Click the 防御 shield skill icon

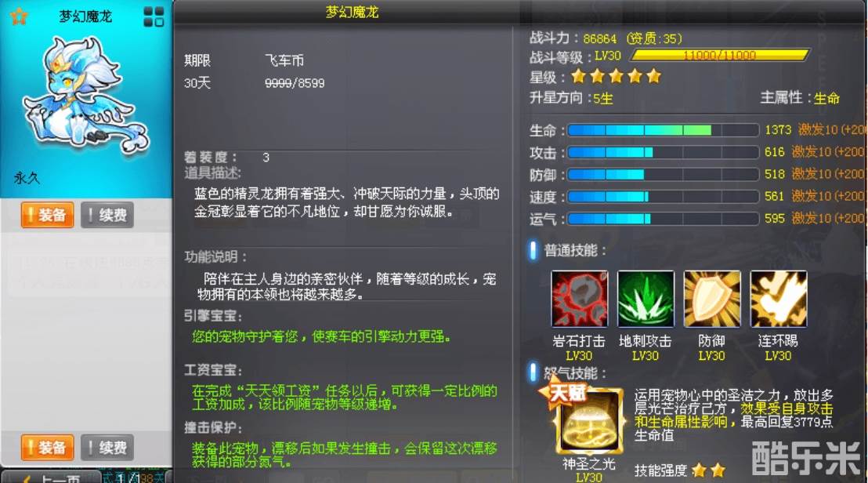click(712, 299)
